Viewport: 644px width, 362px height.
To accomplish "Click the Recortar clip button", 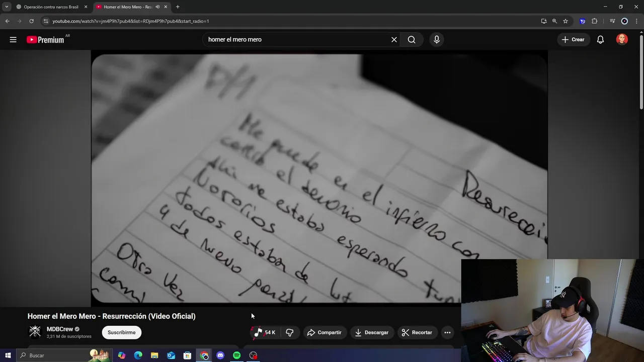I will (x=417, y=332).
